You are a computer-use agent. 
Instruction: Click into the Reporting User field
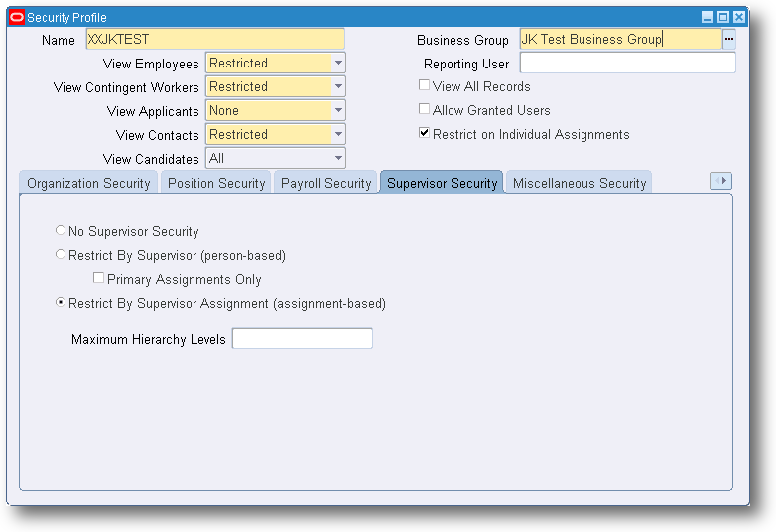[627, 63]
